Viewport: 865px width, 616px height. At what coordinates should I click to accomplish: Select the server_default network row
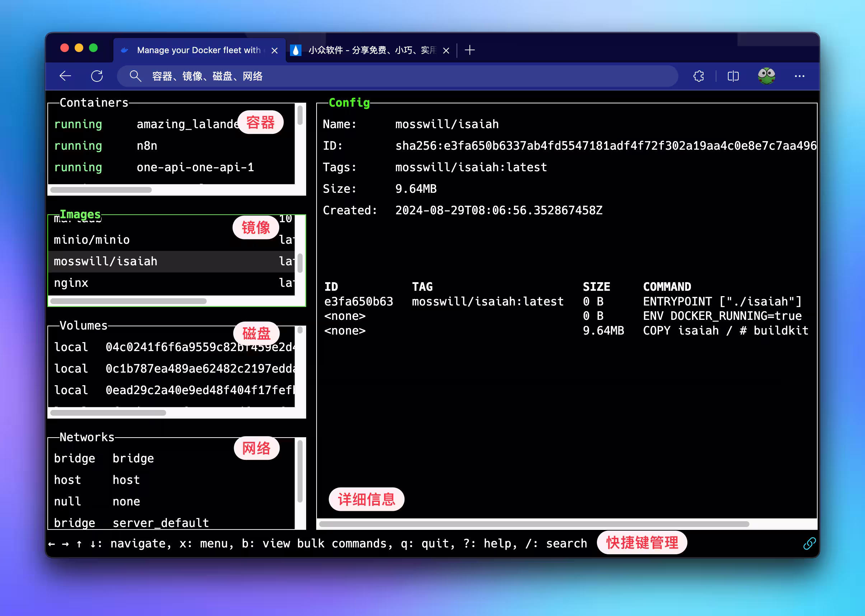coord(172,523)
